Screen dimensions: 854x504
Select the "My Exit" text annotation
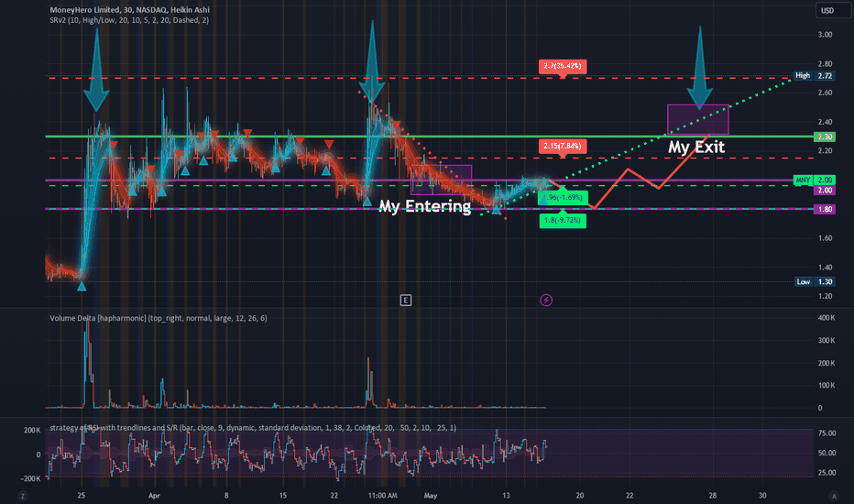click(696, 148)
